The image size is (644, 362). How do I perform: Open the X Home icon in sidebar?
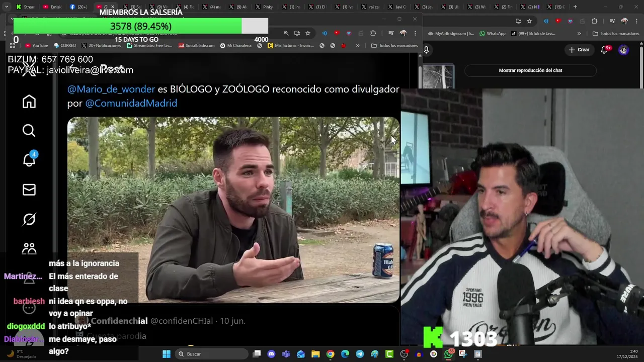pyautogui.click(x=29, y=102)
